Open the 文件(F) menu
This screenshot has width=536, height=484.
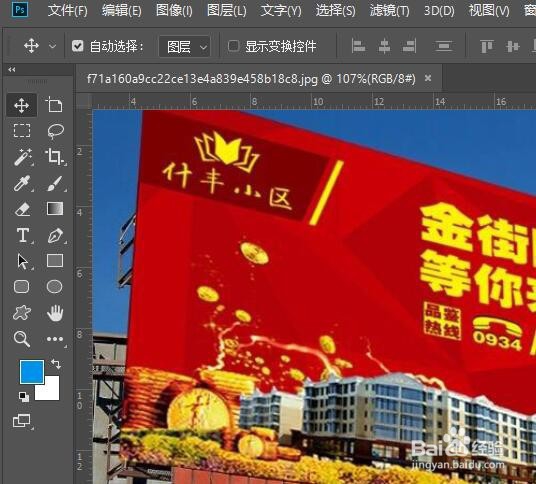pyautogui.click(x=68, y=11)
